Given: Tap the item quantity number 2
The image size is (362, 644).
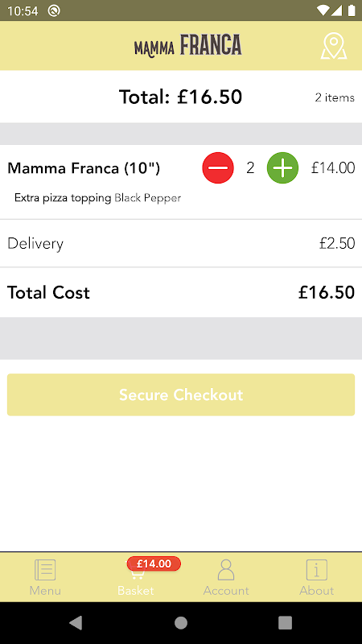Looking at the screenshot, I should pos(250,168).
